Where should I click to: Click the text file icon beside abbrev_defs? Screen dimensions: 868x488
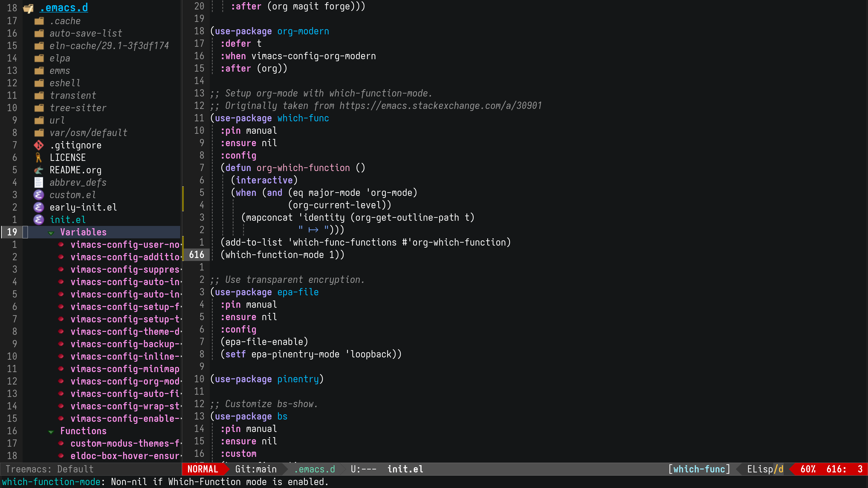click(x=39, y=183)
